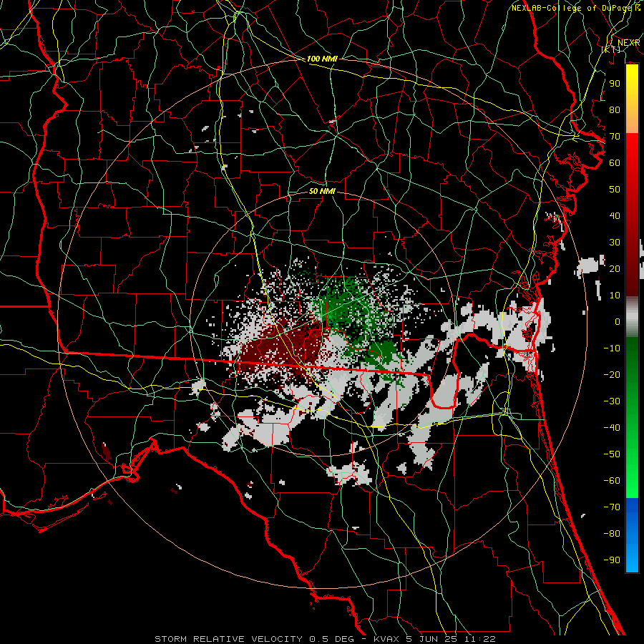Click the bright red segment near 70 on the scale
Viewport: 644px width, 644px height.
coord(632,148)
